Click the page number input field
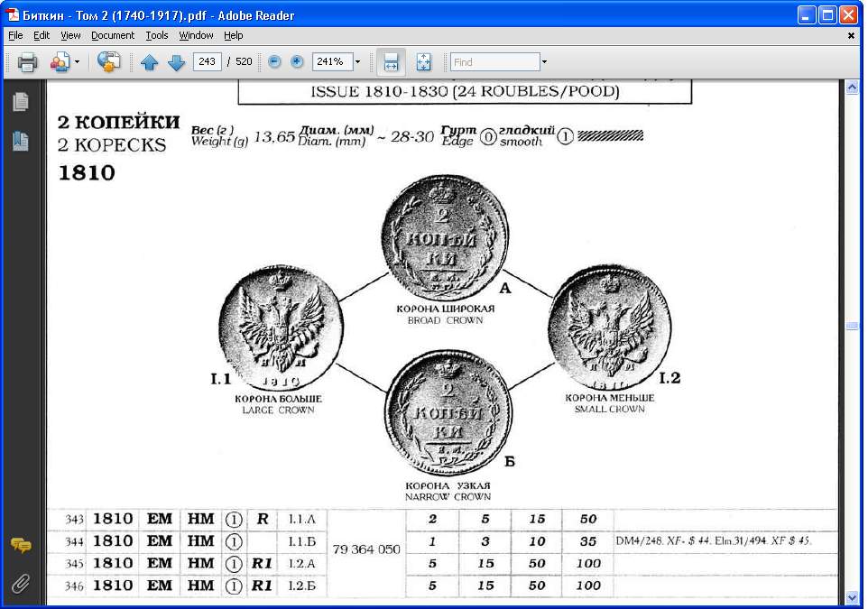Screen dimensions: 868x609 207,61
